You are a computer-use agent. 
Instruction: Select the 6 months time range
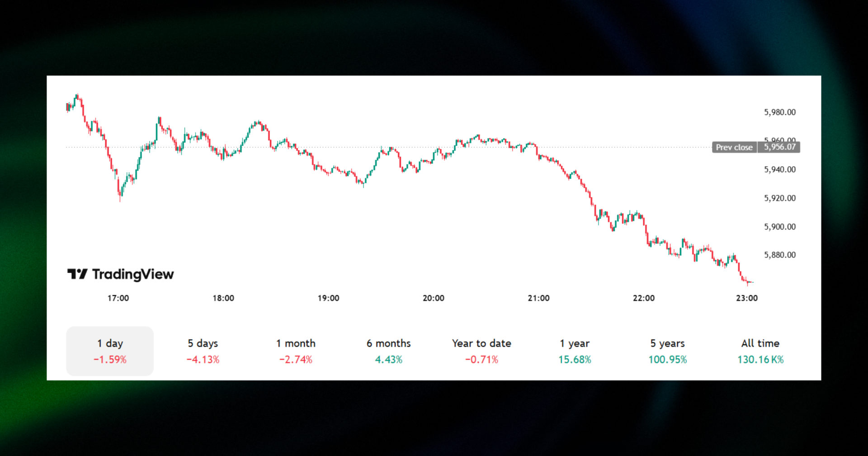click(x=389, y=351)
